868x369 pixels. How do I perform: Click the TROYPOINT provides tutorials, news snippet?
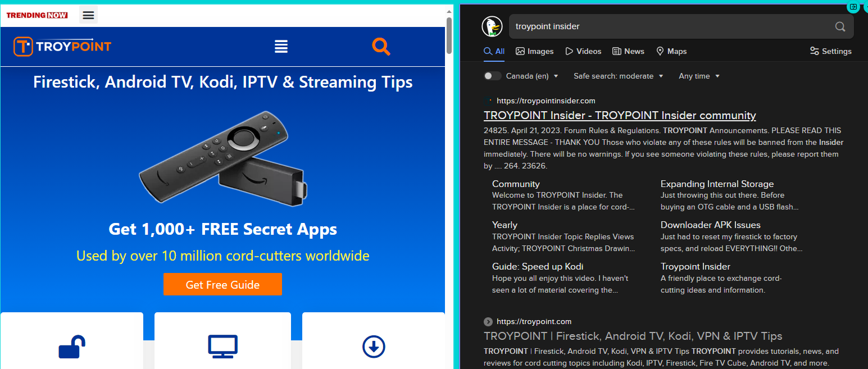[661, 357]
